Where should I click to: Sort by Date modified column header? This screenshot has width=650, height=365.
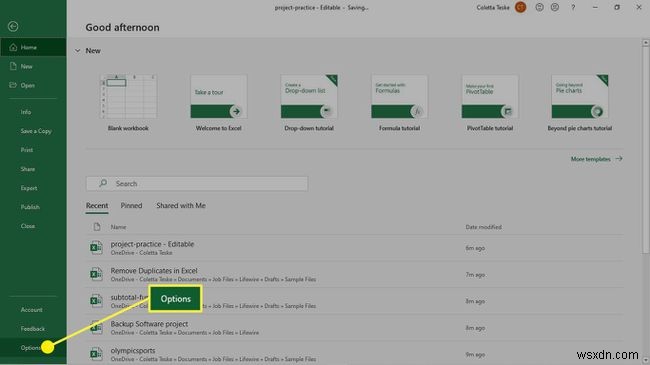(x=483, y=227)
